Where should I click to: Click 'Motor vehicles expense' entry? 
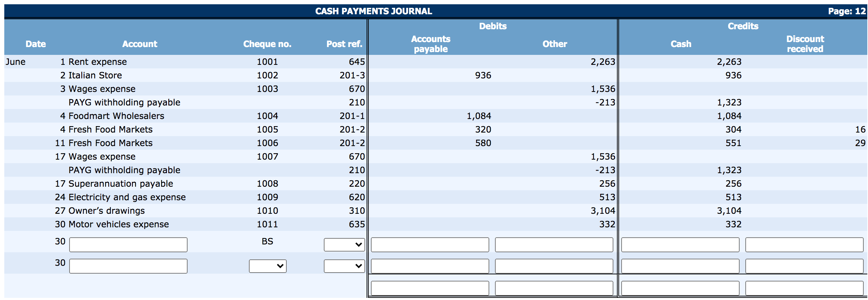click(119, 224)
